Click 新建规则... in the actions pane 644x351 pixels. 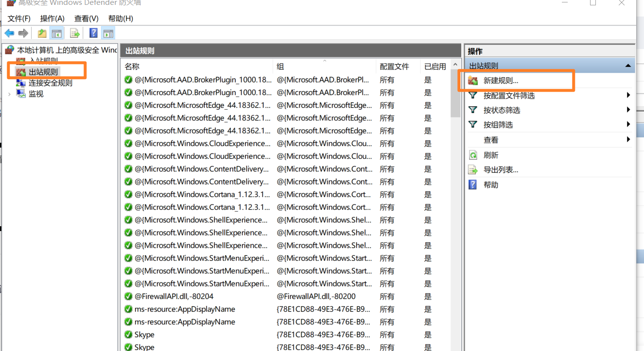(501, 81)
